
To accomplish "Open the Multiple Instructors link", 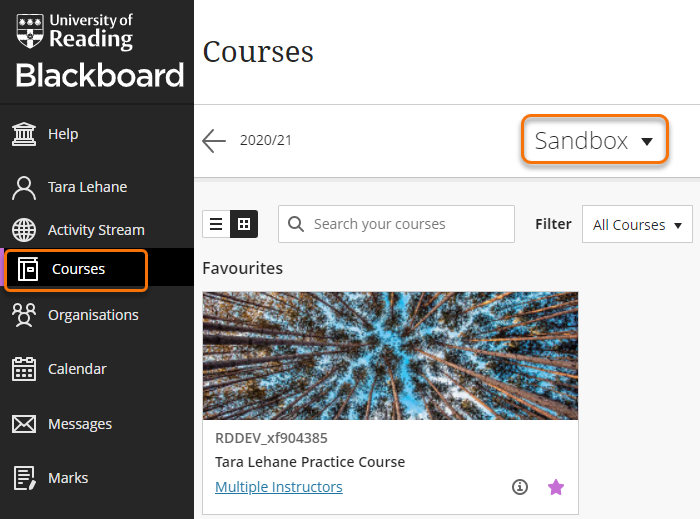I will pyautogui.click(x=279, y=487).
